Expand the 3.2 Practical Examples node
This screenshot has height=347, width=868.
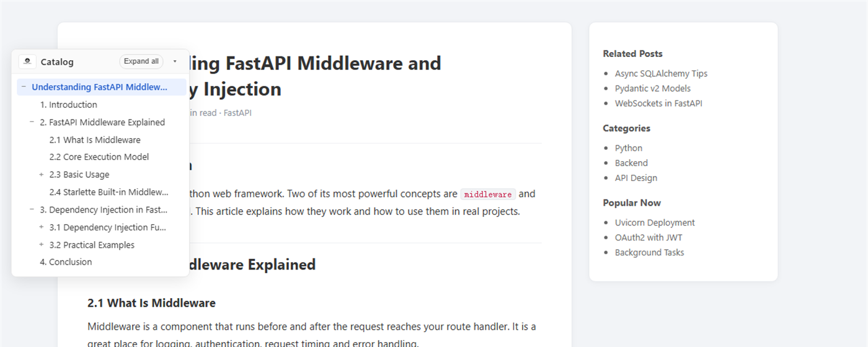coord(42,245)
